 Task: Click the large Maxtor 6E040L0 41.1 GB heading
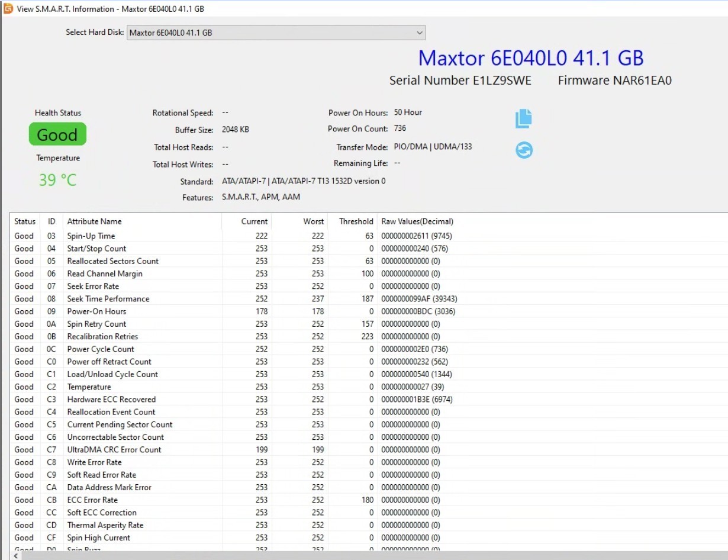(531, 58)
